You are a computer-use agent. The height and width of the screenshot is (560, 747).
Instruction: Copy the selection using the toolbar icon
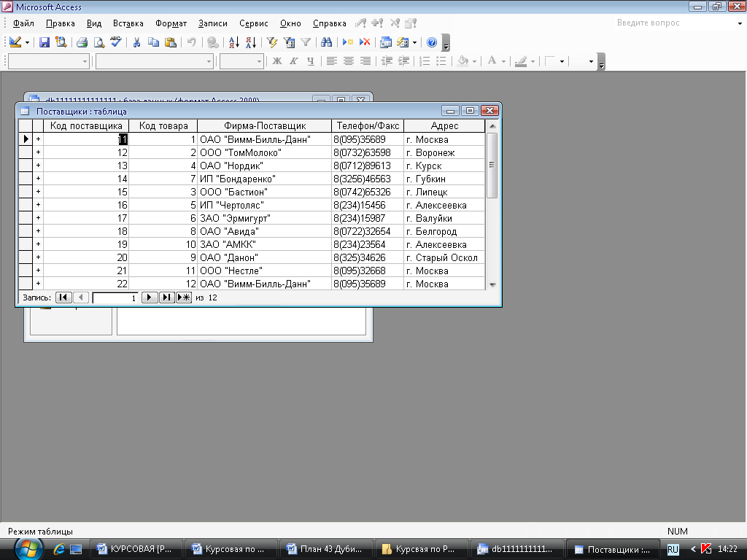coord(153,42)
